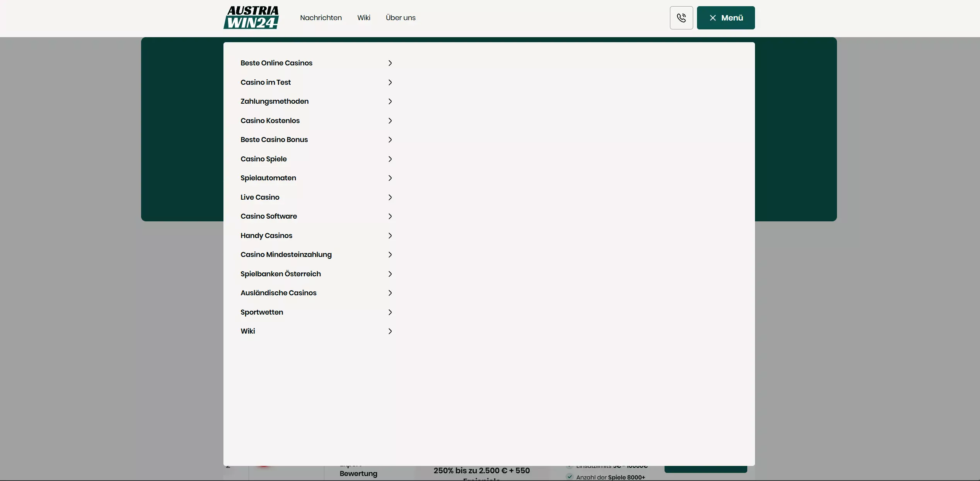
Task: Expand arrow beside Casino im Test
Action: click(x=390, y=82)
